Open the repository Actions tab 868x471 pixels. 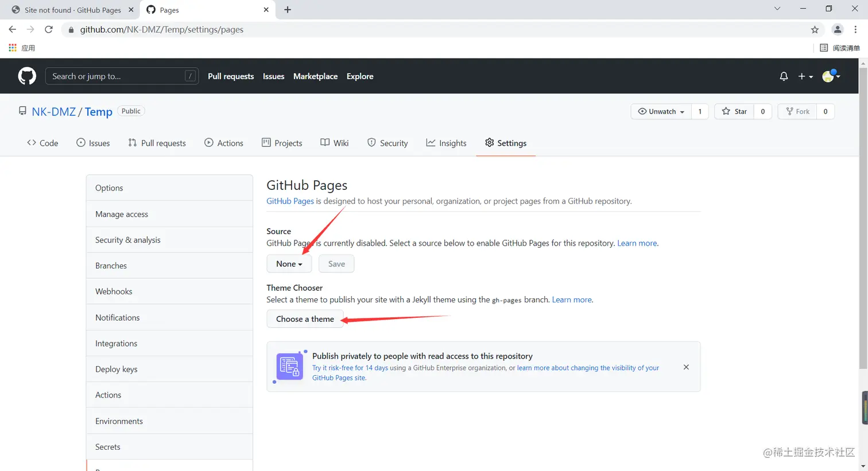click(224, 143)
